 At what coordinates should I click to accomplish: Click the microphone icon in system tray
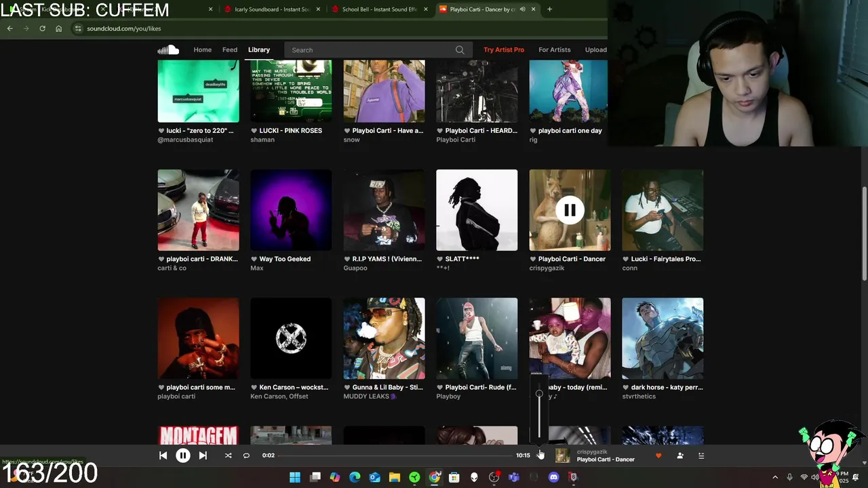coord(789,477)
